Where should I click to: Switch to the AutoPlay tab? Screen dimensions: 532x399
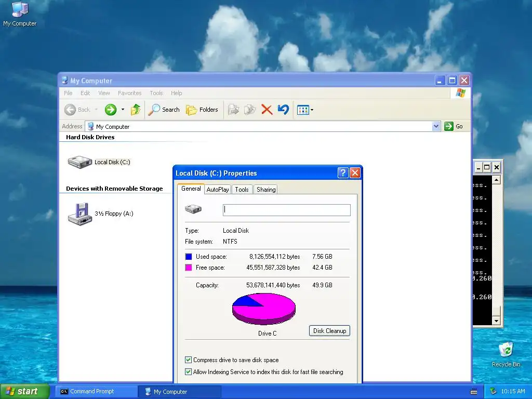point(218,190)
